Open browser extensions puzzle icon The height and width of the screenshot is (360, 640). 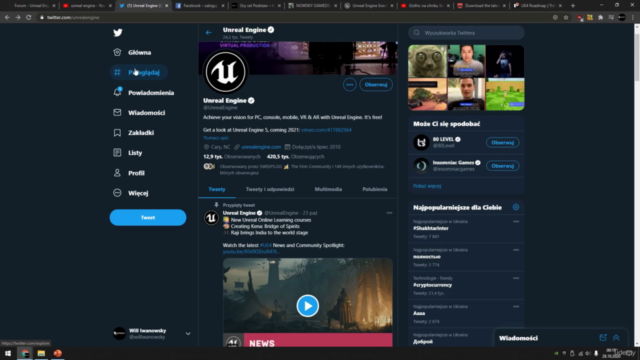click(x=600, y=17)
